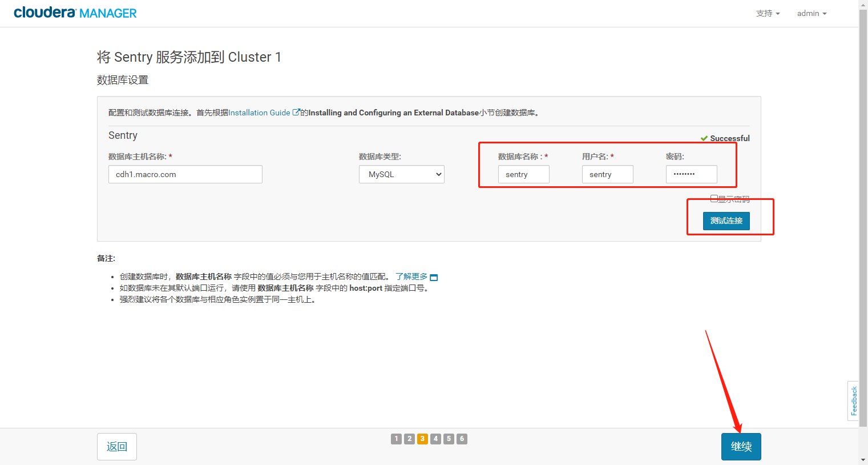The image size is (868, 465).
Task: Click the scrollbar up arrow
Action: (x=863, y=4)
